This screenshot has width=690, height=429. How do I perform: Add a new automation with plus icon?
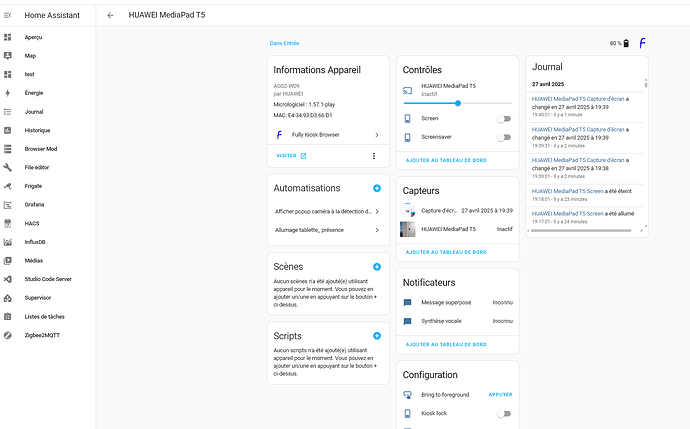[376, 188]
